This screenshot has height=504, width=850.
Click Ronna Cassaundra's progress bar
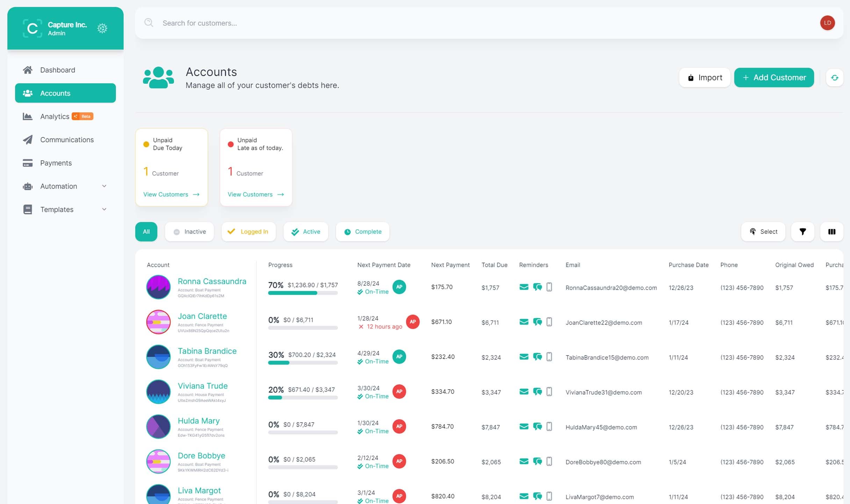303,293
